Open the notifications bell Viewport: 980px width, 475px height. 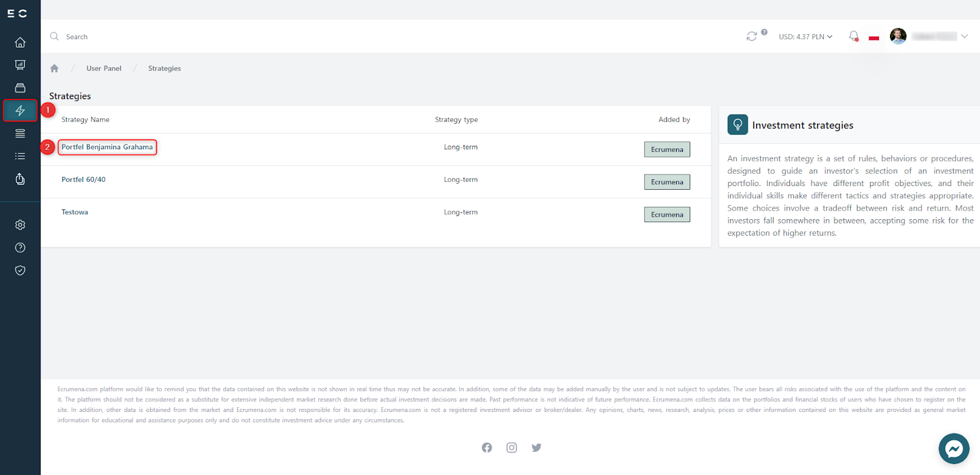pyautogui.click(x=853, y=36)
